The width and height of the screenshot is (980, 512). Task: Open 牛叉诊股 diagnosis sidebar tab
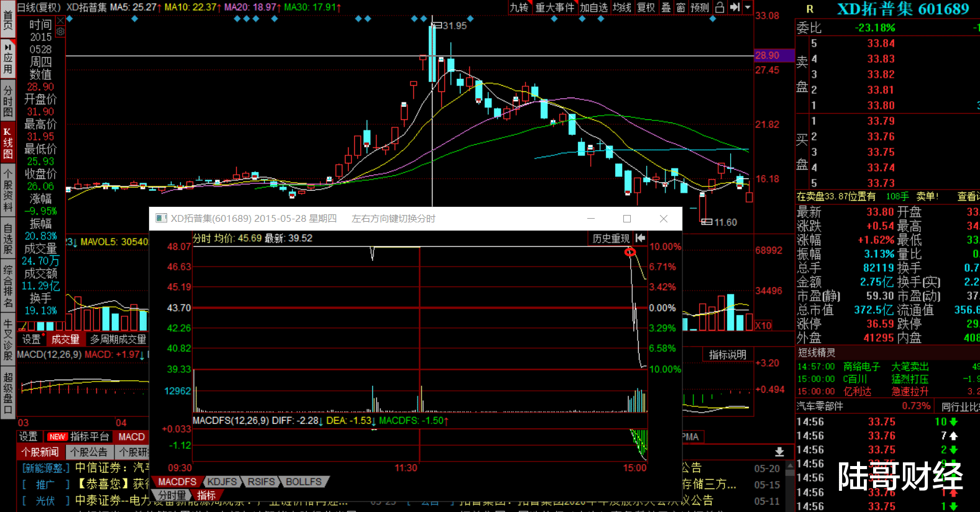pyautogui.click(x=8, y=339)
